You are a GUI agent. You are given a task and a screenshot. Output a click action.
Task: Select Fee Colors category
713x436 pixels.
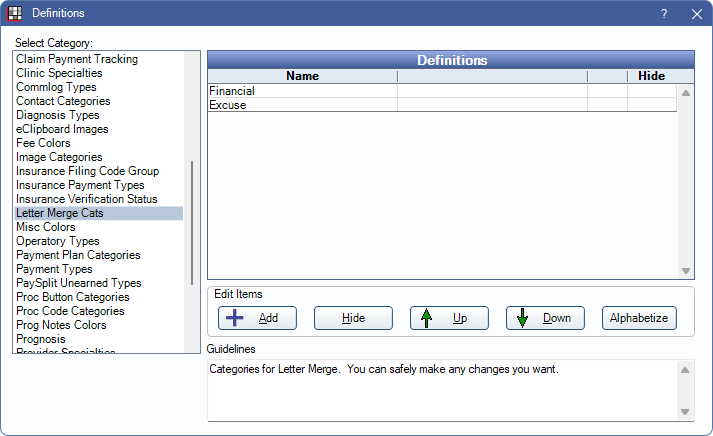coord(43,143)
